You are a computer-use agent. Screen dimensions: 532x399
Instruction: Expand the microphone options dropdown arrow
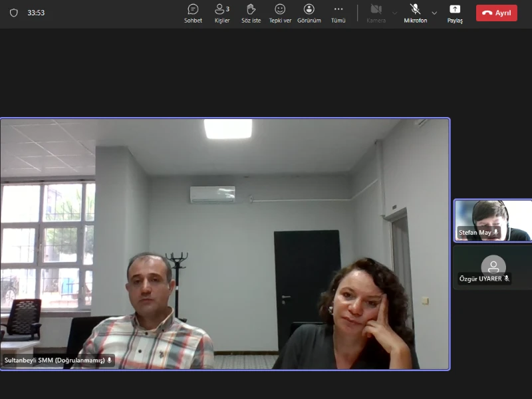434,13
